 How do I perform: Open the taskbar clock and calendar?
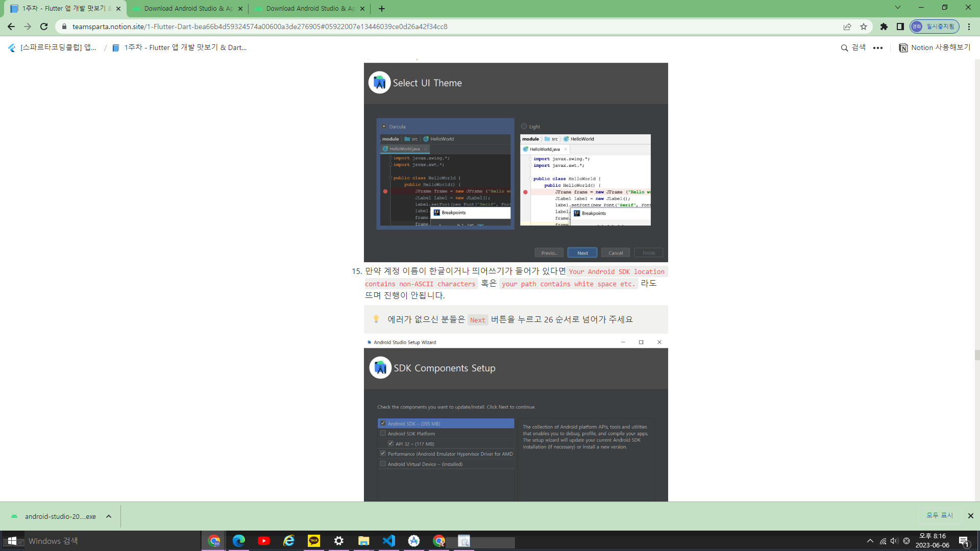click(x=933, y=541)
